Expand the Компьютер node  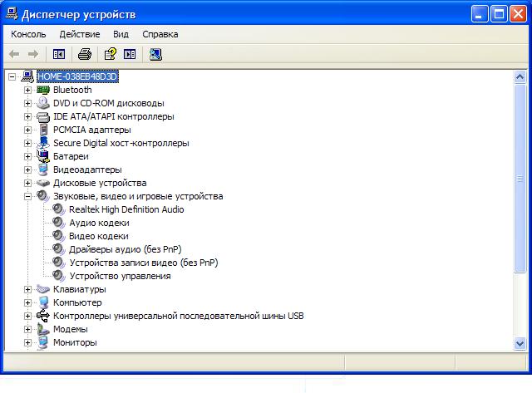click(27, 302)
